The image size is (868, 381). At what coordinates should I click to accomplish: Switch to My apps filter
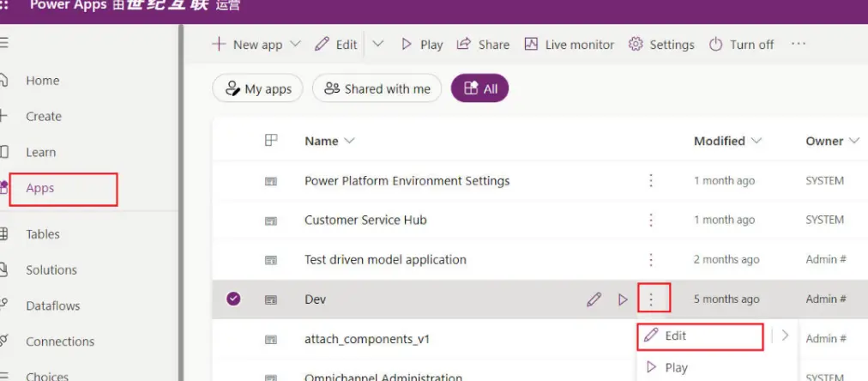coord(257,88)
